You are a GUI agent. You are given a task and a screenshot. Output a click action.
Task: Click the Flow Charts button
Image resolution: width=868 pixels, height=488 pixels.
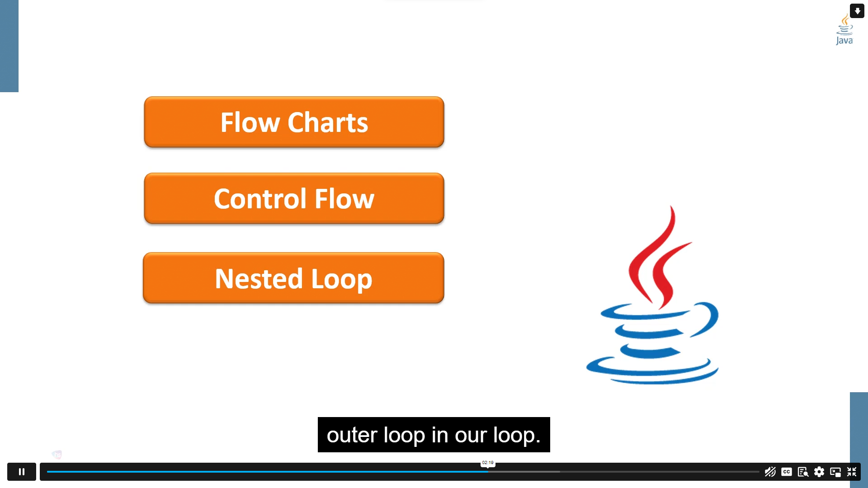pyautogui.click(x=294, y=122)
